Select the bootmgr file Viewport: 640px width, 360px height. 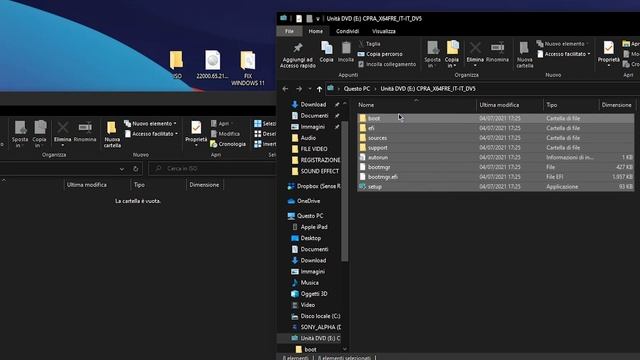pos(496,167)
